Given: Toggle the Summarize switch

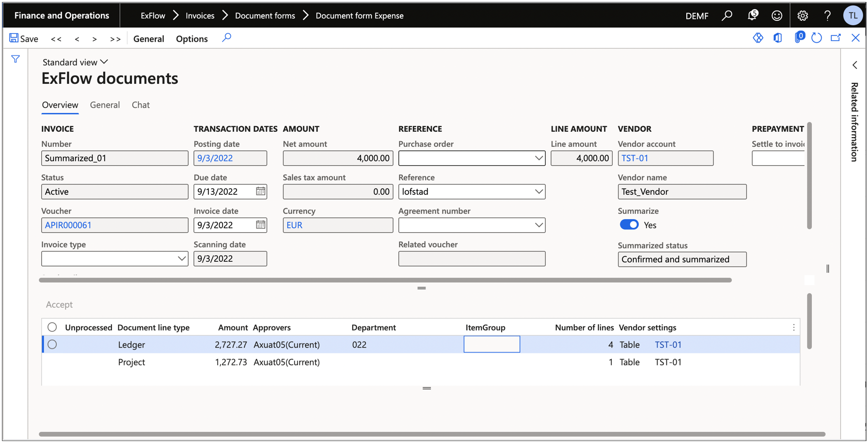Looking at the screenshot, I should coord(629,225).
